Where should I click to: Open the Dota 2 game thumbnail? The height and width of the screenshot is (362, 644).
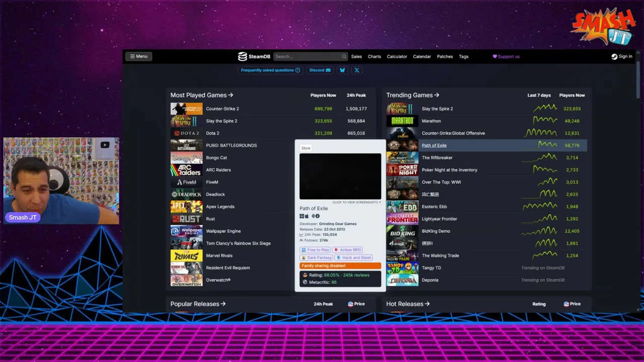click(186, 133)
